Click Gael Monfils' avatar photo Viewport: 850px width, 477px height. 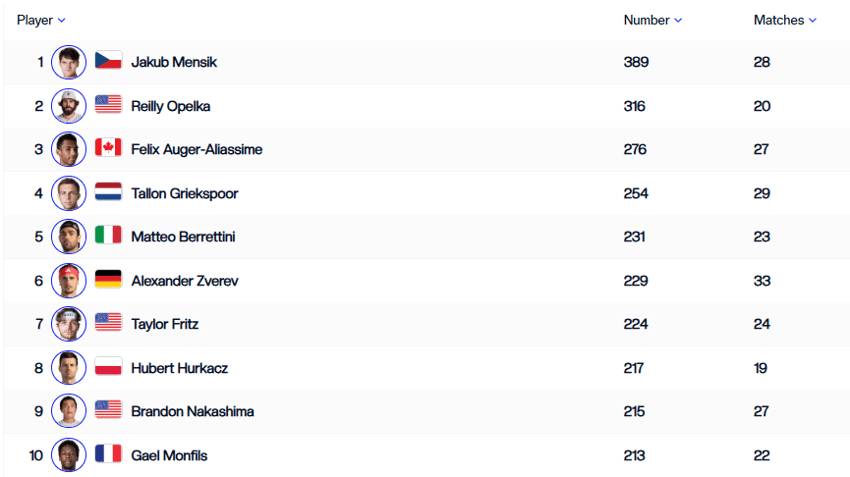pos(69,455)
